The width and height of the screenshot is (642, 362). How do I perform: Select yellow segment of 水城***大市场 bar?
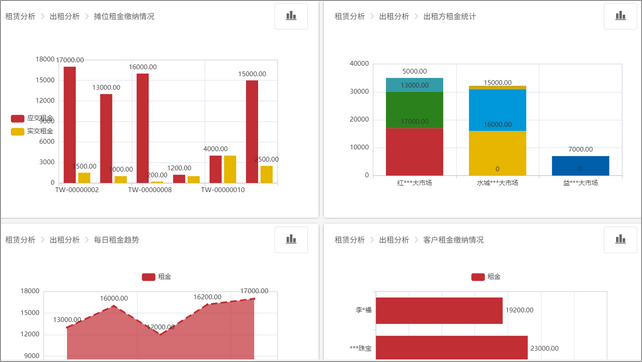pyautogui.click(x=497, y=153)
